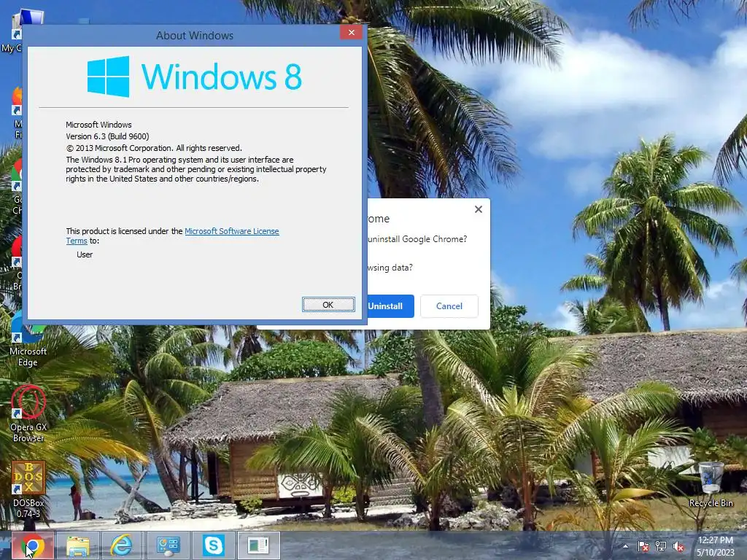
Task: Select the Recycle Bin desktop icon
Action: [x=711, y=484]
